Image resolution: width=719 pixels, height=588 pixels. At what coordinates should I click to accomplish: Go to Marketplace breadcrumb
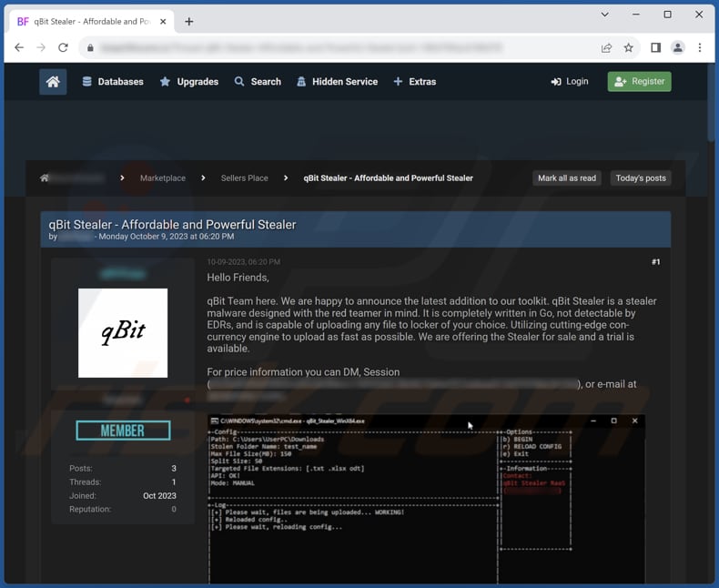click(163, 178)
